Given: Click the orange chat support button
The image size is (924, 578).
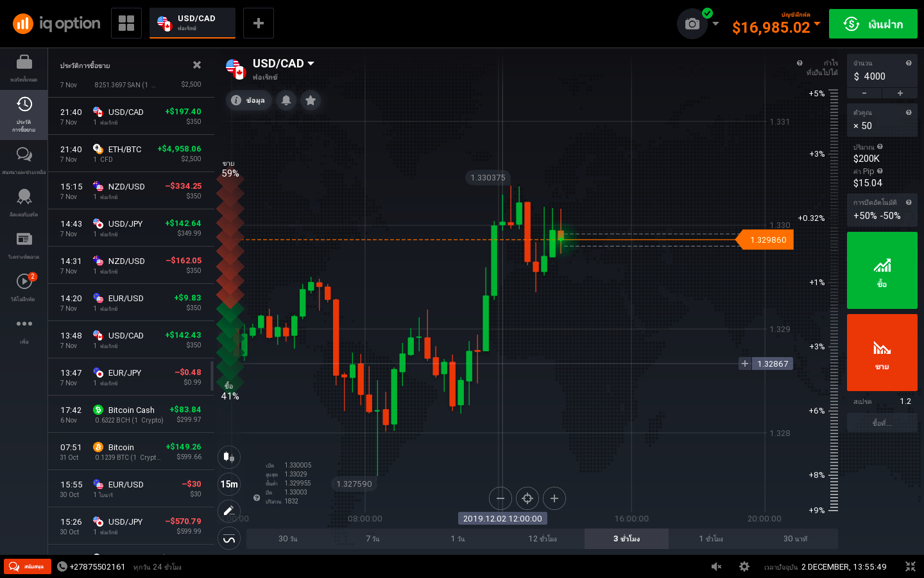Looking at the screenshot, I should tap(28, 566).
